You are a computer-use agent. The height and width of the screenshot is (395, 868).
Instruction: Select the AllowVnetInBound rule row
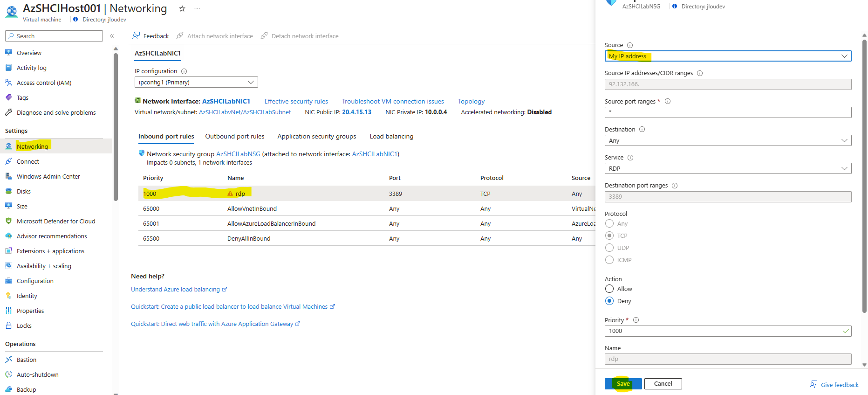[x=367, y=208]
